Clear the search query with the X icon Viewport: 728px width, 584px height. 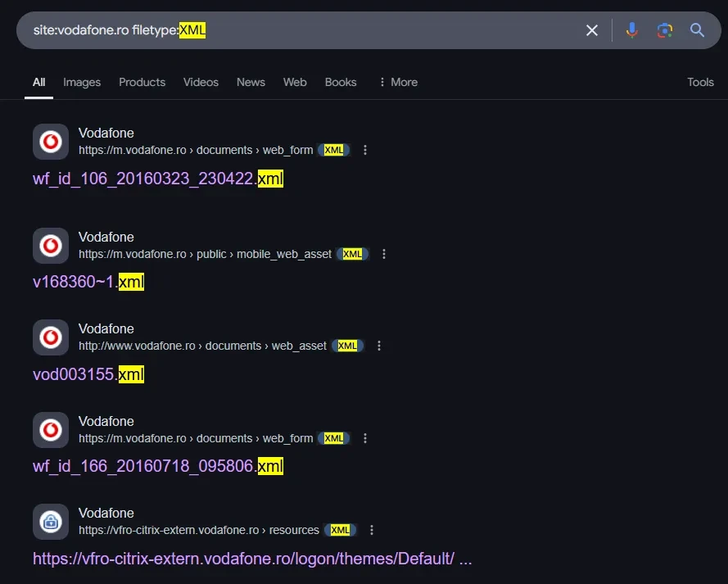coord(591,30)
